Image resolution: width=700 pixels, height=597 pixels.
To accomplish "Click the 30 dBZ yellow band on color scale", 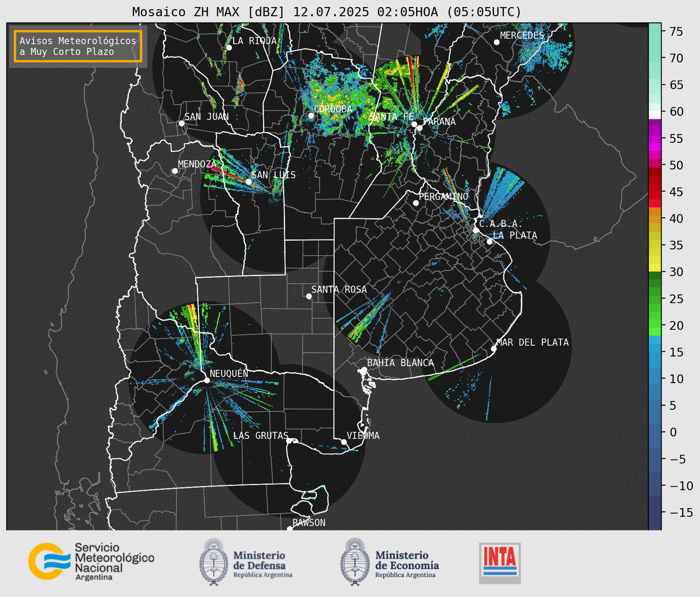I will click(x=655, y=268).
